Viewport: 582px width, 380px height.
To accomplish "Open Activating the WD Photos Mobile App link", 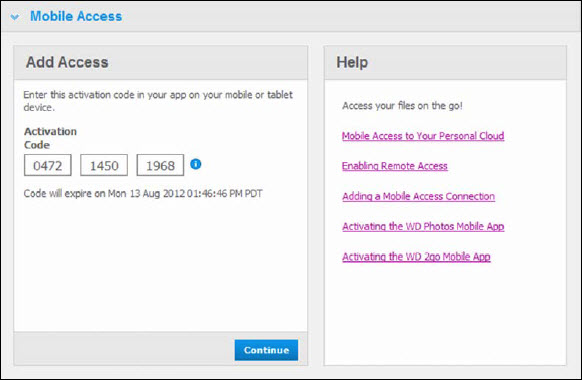I will coord(423,226).
